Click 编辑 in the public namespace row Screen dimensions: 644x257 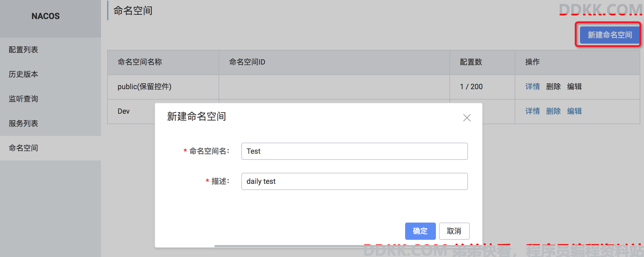click(x=574, y=87)
